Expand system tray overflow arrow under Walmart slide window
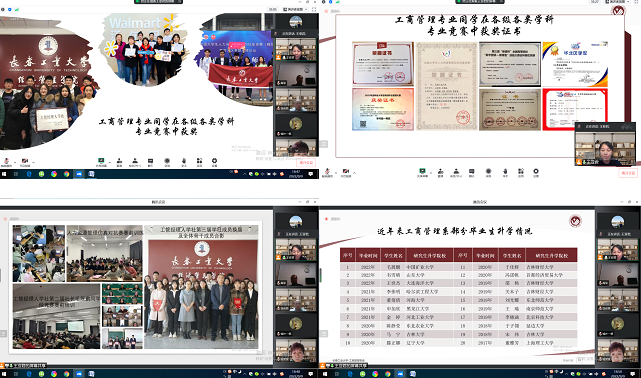 245,174
